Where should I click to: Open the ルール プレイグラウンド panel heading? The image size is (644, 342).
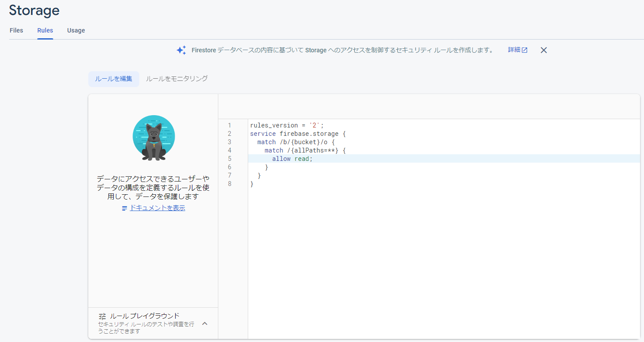coord(145,316)
